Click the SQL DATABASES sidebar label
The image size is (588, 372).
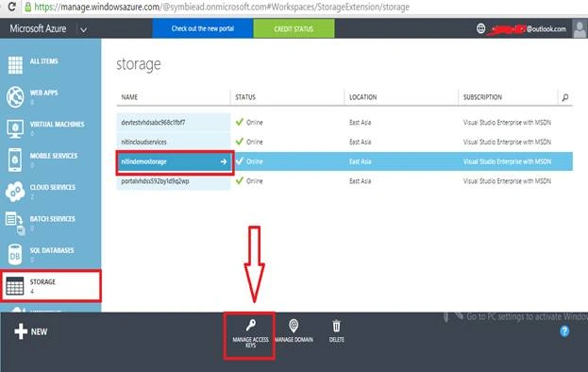[52, 250]
